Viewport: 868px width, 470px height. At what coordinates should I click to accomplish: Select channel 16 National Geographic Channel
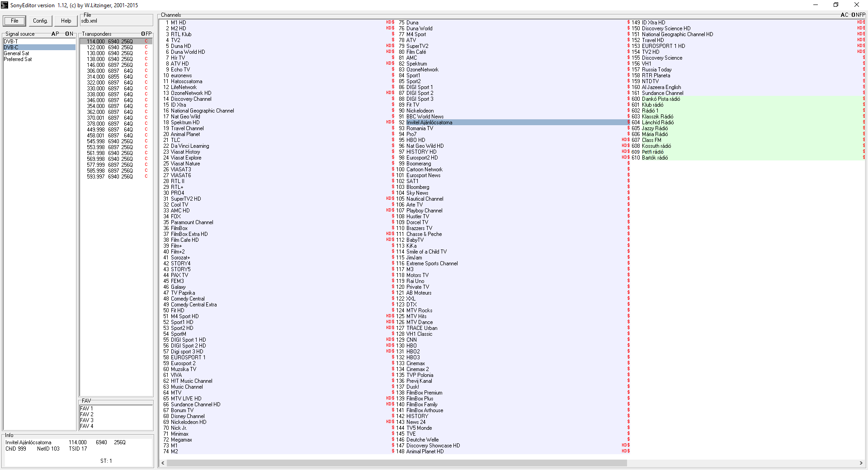pos(278,111)
